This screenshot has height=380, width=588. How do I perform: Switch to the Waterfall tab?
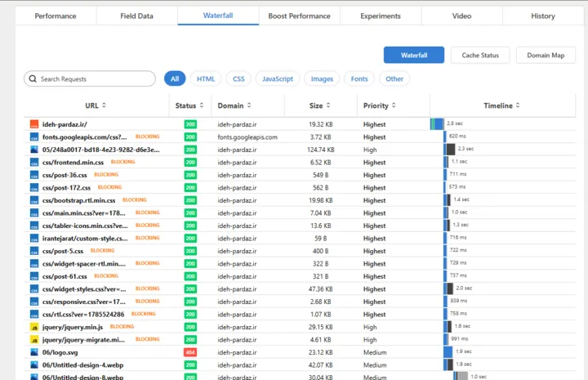click(218, 16)
